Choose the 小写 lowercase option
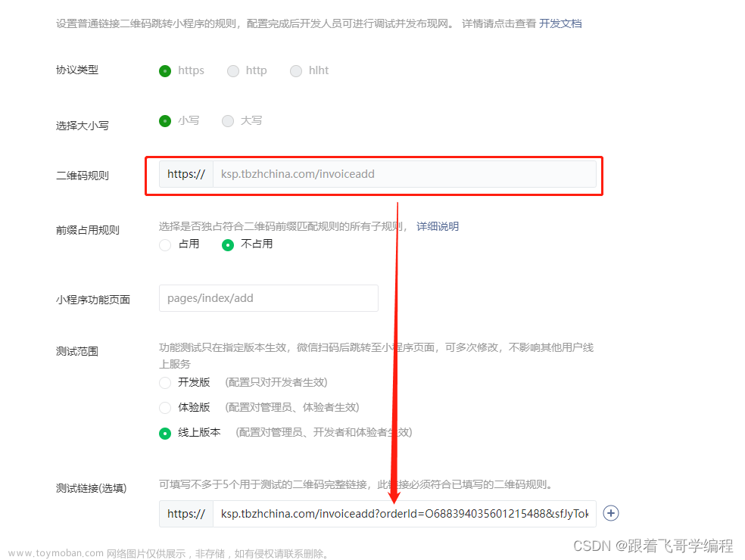This screenshot has width=745, height=560. coord(165,121)
